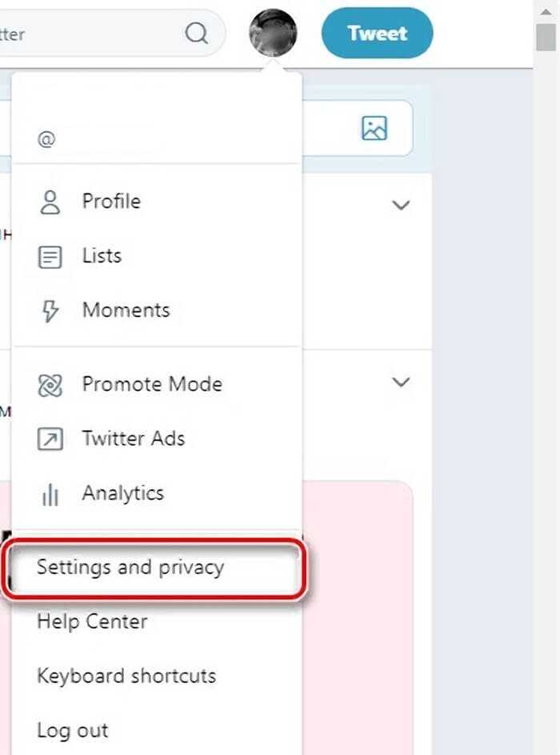
Task: Click the Twitter Ads arrow icon
Action: (50, 439)
